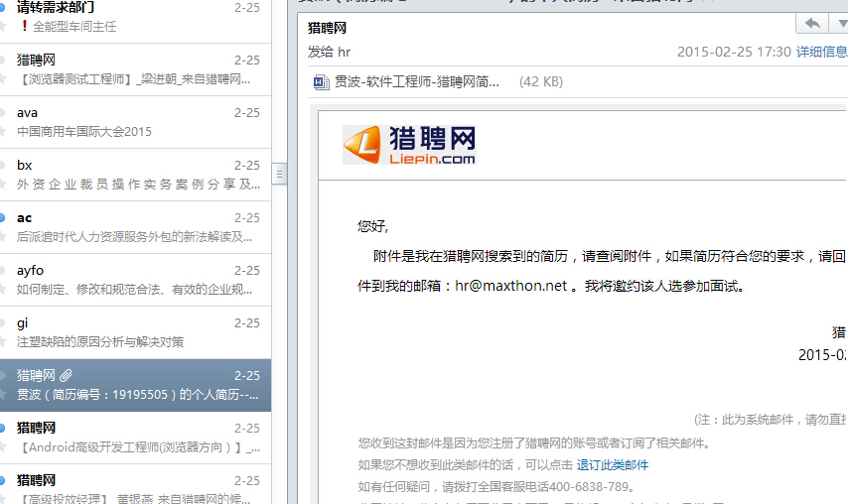The width and height of the screenshot is (848, 504).
Task: Click the paperclip attachment icon on selected email
Action: pyautogui.click(x=66, y=375)
